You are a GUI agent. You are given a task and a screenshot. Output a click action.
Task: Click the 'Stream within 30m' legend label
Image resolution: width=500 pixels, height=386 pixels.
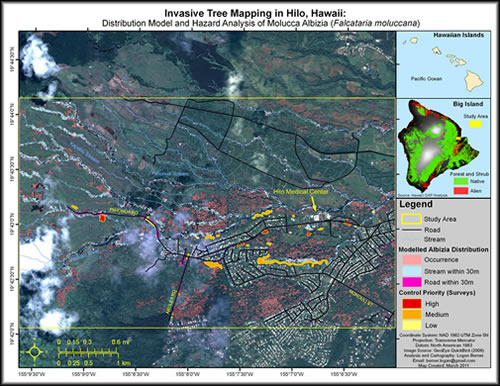click(451, 271)
